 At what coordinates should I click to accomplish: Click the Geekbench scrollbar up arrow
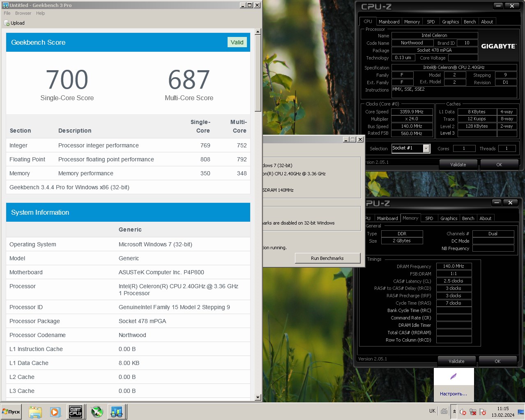pyautogui.click(x=258, y=32)
